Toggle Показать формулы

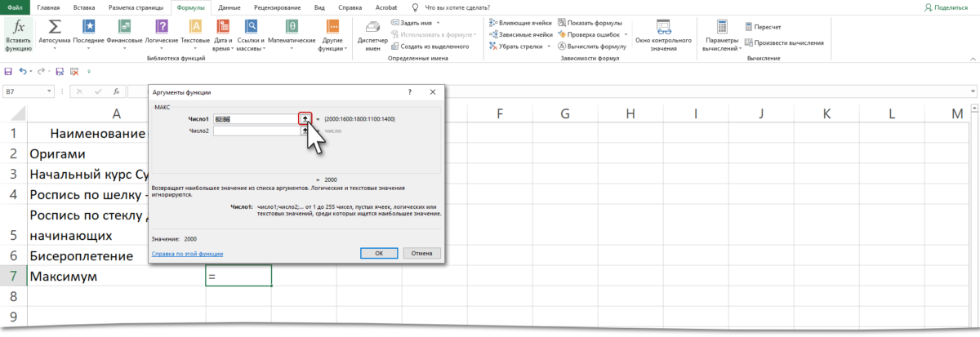tap(591, 22)
